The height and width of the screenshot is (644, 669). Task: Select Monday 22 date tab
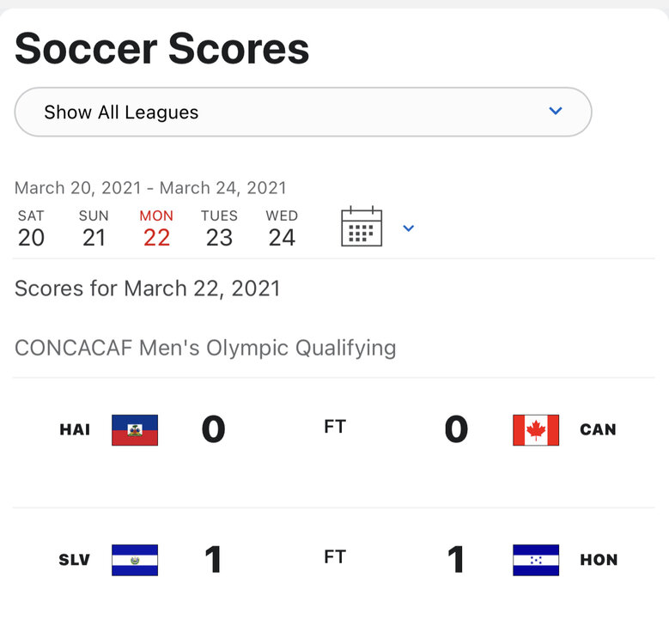(x=156, y=228)
